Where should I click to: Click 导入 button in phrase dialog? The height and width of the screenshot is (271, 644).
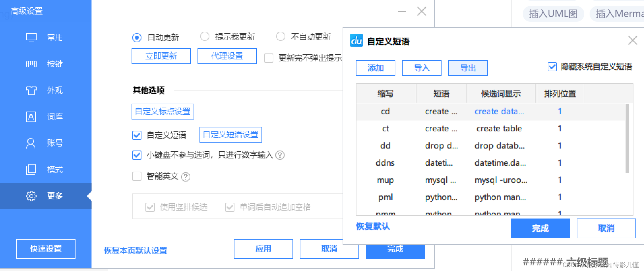tap(422, 68)
